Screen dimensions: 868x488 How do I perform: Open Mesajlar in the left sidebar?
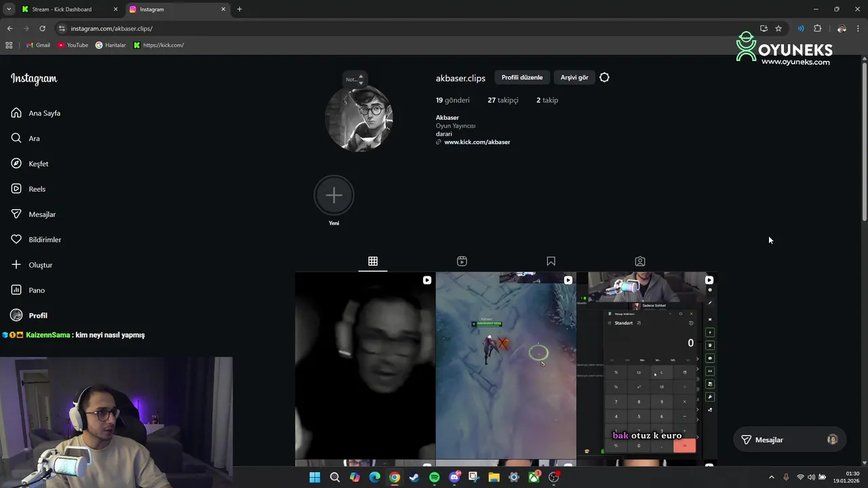pos(33,214)
